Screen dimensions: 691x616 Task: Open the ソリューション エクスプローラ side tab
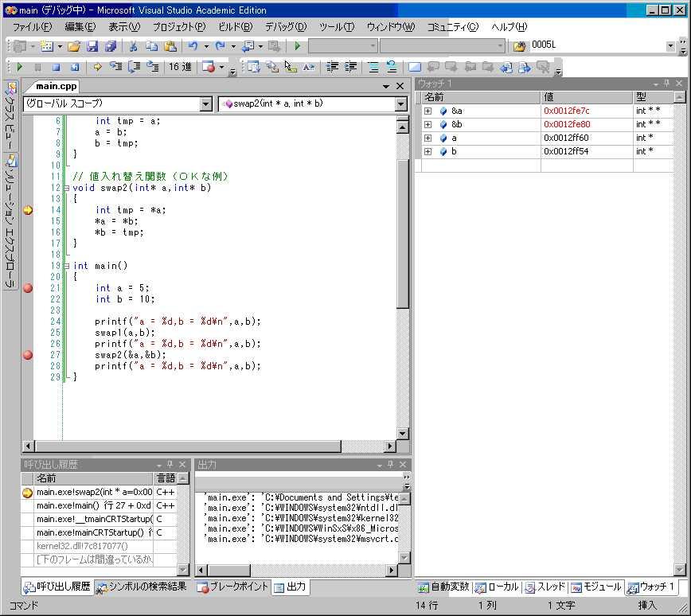click(x=10, y=221)
